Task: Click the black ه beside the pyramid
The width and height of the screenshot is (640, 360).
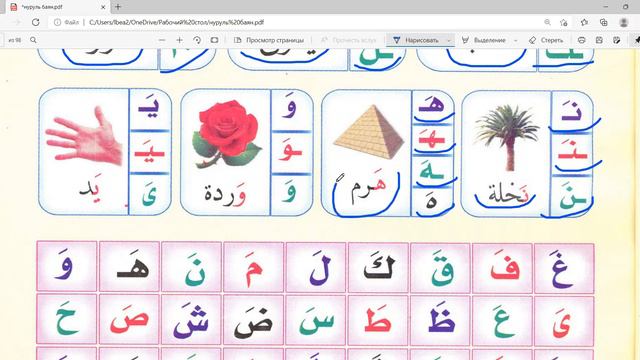Action: pos(432,202)
